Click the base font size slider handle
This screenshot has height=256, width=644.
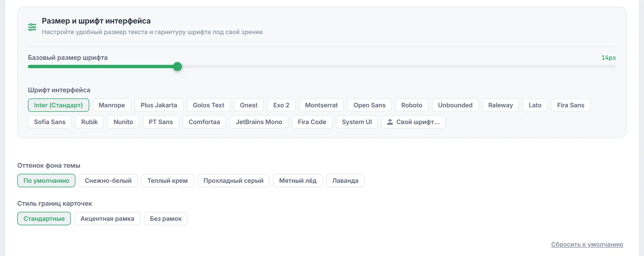(x=178, y=67)
